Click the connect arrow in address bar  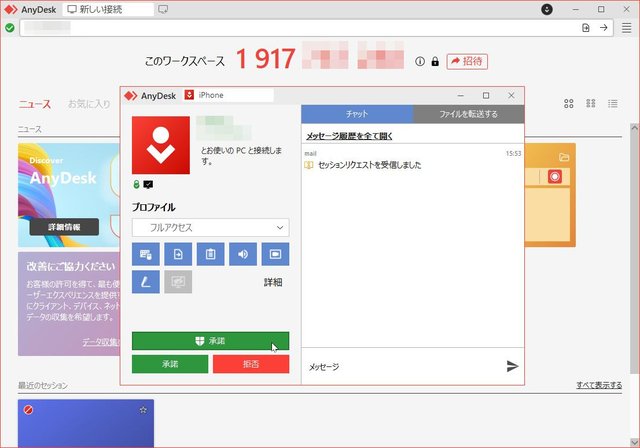click(604, 28)
